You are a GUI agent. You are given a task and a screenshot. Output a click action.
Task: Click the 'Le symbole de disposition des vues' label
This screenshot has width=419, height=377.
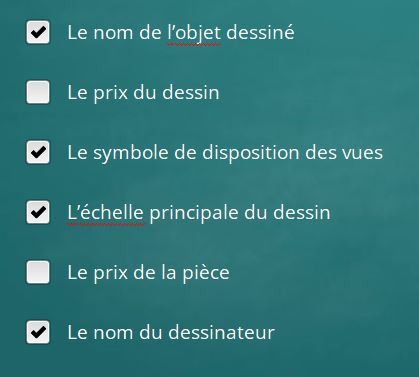pos(225,153)
